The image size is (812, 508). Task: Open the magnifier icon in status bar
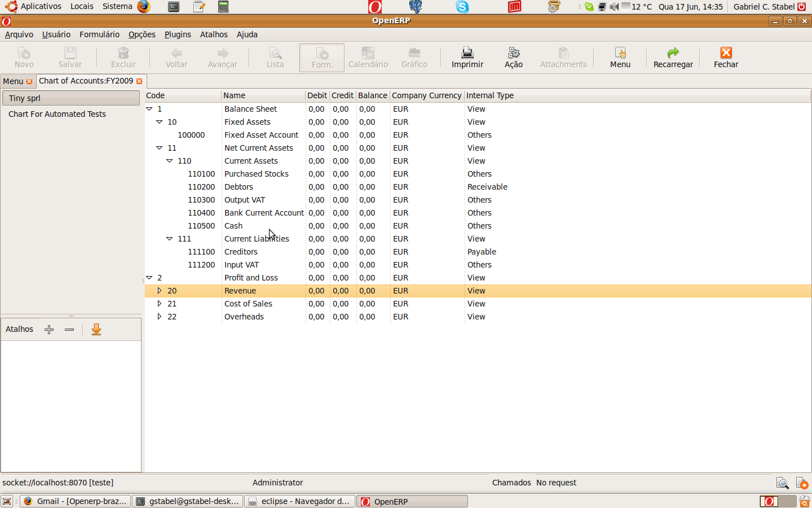782,483
